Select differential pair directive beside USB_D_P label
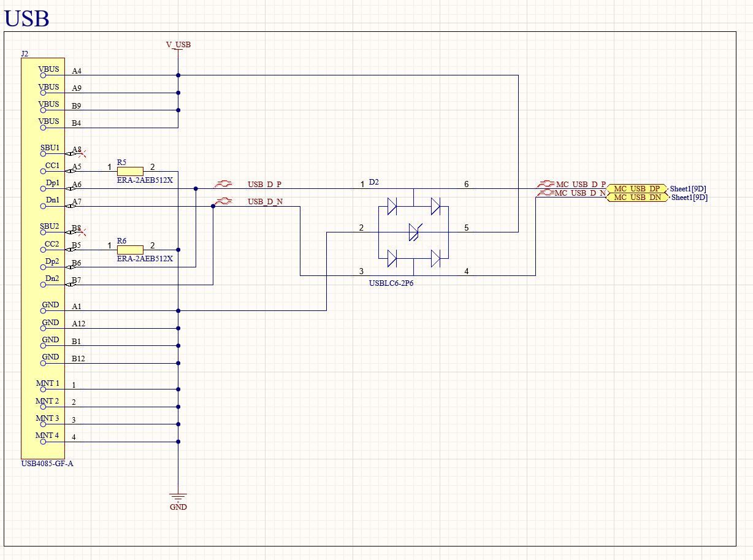The image size is (753, 560). click(223, 184)
